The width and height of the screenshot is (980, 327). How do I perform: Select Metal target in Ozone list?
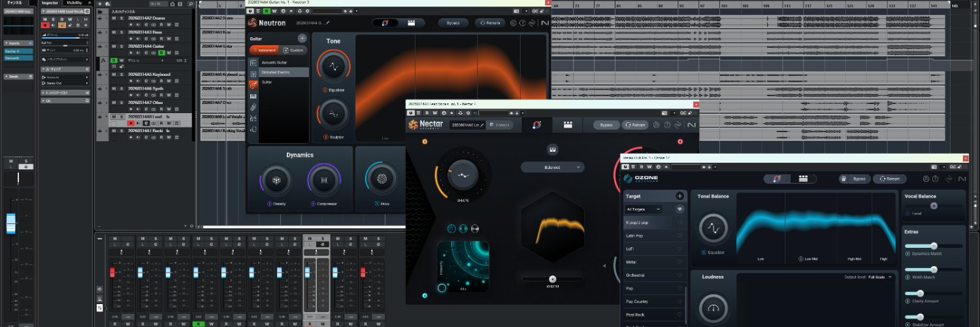655,262
